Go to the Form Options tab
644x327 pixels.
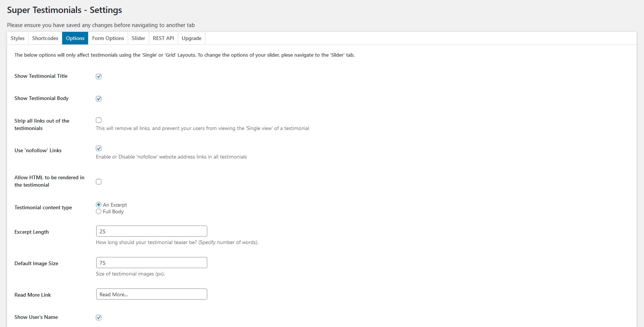click(108, 38)
